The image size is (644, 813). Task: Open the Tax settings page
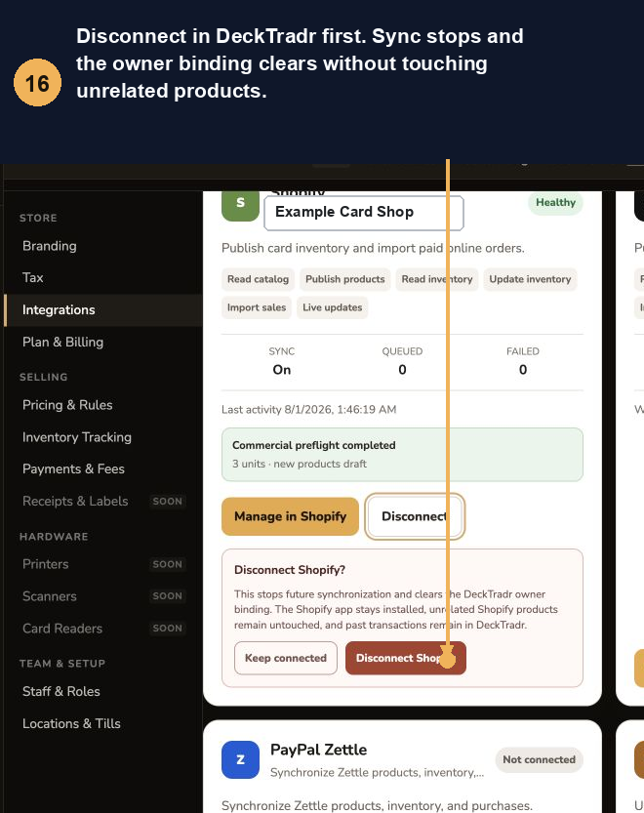(32, 277)
